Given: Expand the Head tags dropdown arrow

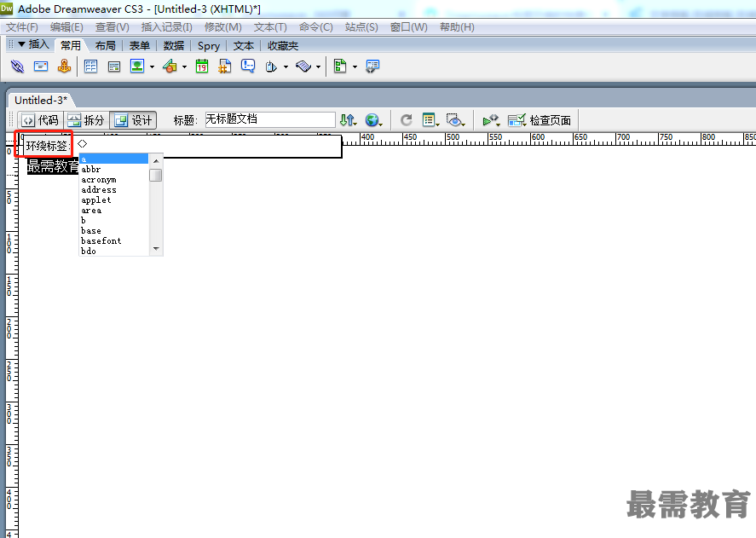Looking at the screenshot, I should coord(286,67).
